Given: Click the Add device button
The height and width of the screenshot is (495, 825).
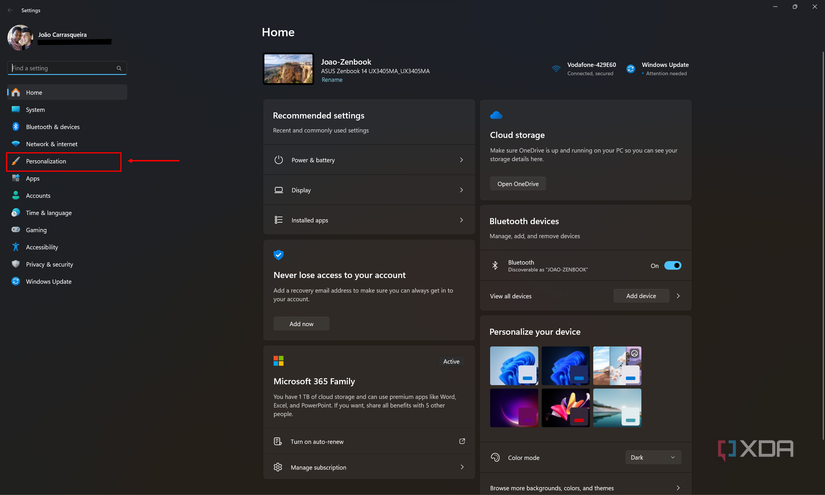Looking at the screenshot, I should 641,296.
